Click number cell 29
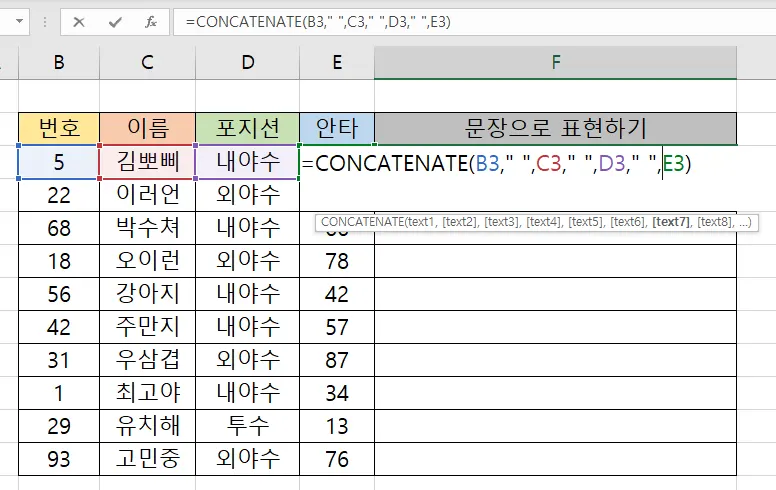Image resolution: width=776 pixels, height=490 pixels. tap(59, 426)
